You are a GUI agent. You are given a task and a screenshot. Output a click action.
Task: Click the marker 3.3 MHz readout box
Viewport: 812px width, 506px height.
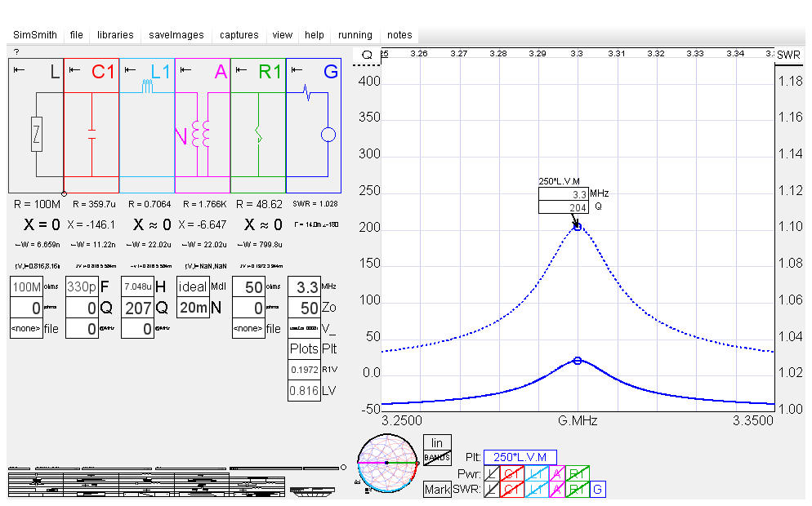point(564,194)
